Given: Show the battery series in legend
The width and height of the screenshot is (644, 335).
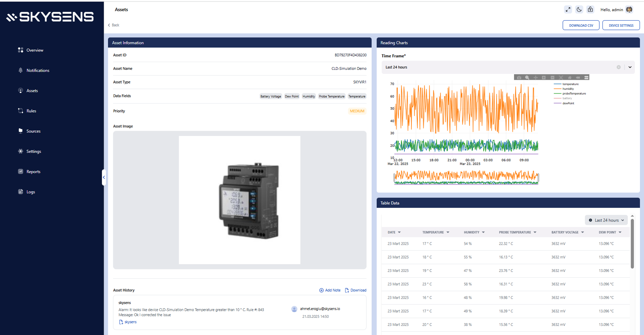Looking at the screenshot, I should [563, 98].
